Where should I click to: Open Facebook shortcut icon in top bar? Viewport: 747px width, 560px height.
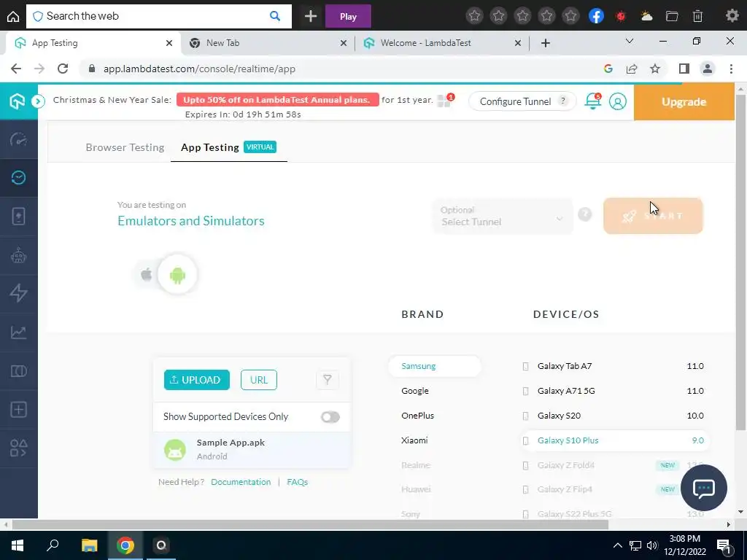(x=596, y=16)
